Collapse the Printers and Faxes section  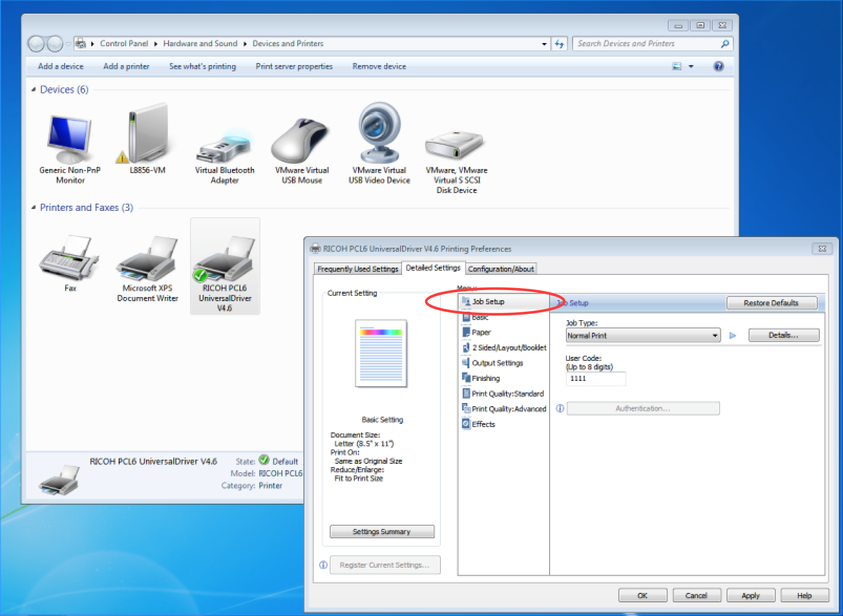coord(34,208)
